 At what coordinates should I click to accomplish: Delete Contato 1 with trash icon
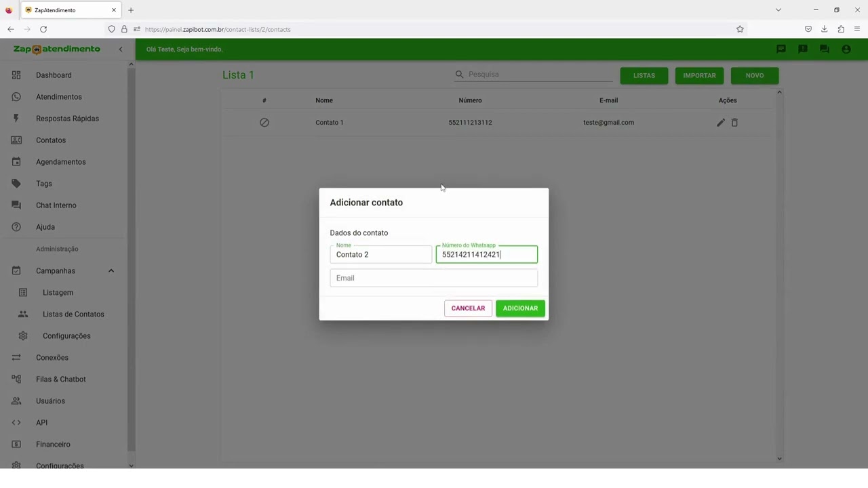tap(734, 123)
